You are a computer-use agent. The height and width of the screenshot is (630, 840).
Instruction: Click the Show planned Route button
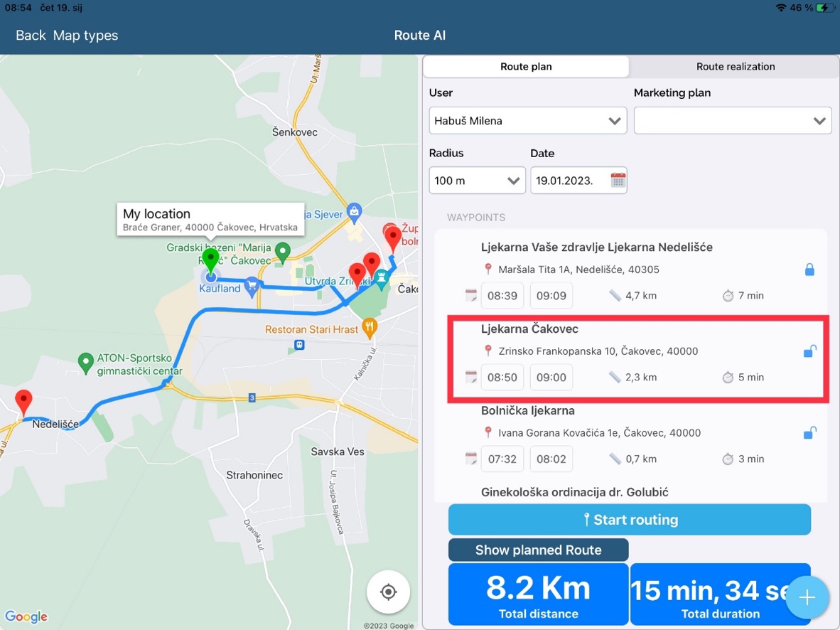538,550
